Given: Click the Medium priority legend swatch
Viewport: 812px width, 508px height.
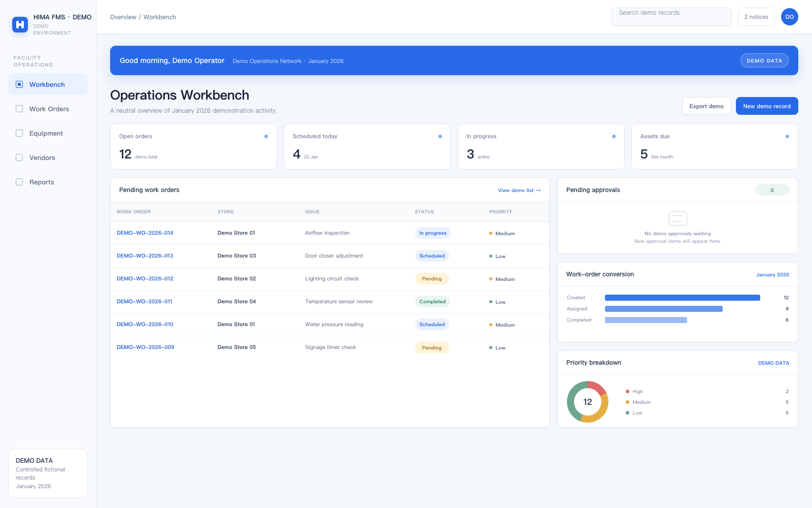Looking at the screenshot, I should coord(628,402).
